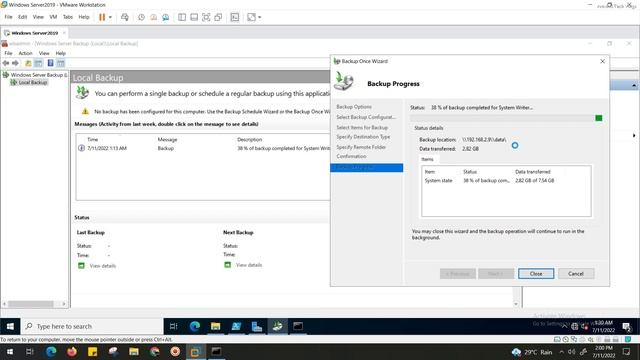Click View details under Next Backup

coord(249,265)
